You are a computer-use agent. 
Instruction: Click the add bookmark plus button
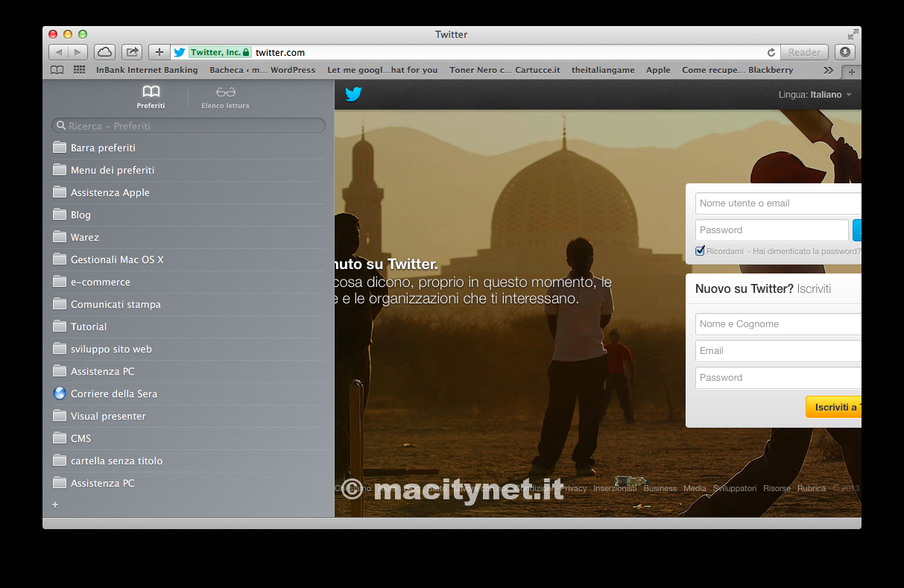point(159,52)
